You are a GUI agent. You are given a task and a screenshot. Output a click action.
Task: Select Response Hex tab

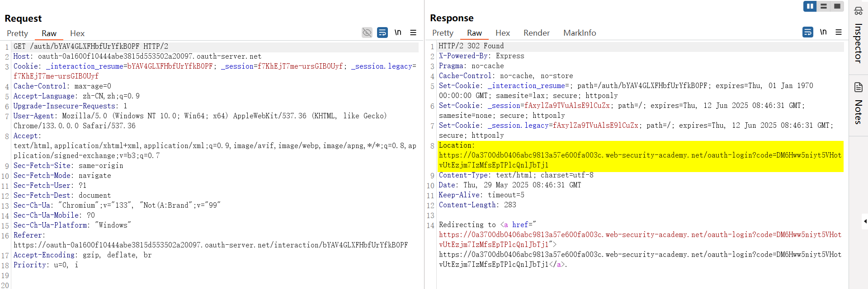(502, 33)
